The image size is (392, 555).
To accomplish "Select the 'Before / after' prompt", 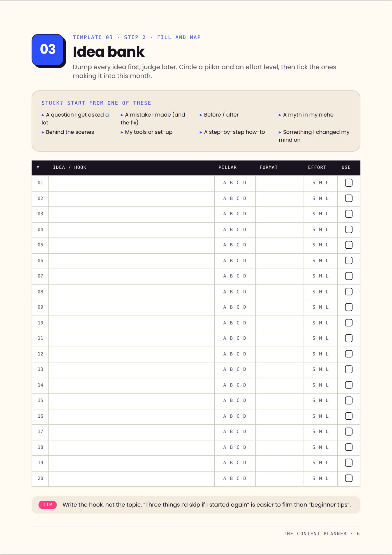I will (x=219, y=115).
